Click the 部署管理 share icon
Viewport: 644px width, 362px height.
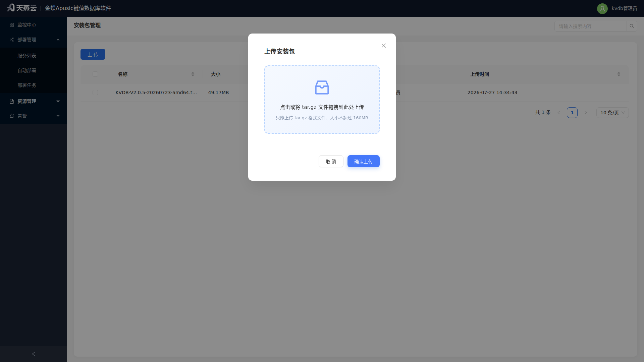point(12,40)
